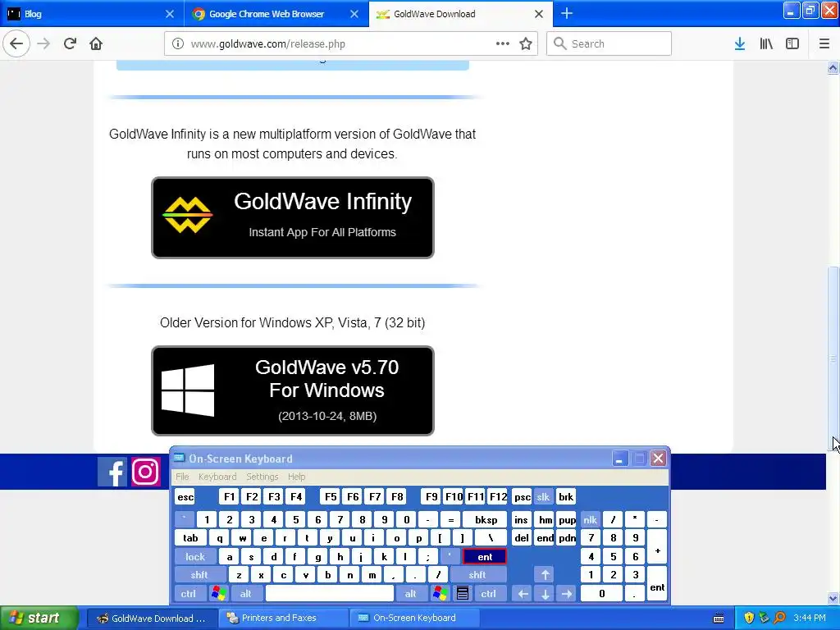Click the bksp key on keyboard
This screenshot has width=840, height=630.
pyautogui.click(x=486, y=519)
